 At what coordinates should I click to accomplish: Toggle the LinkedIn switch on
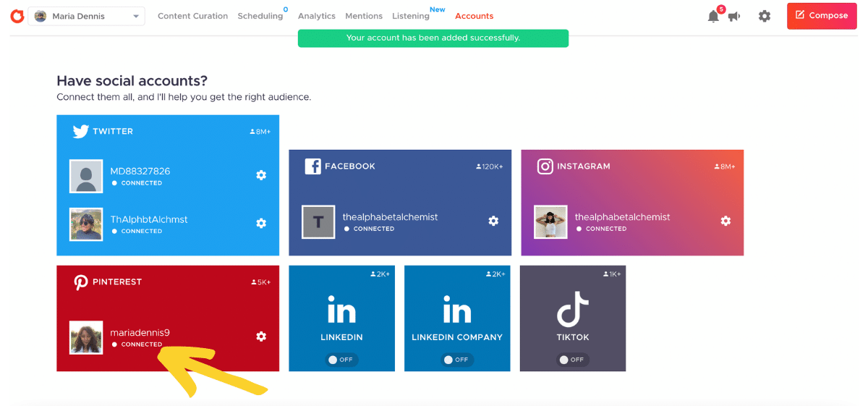(x=341, y=360)
